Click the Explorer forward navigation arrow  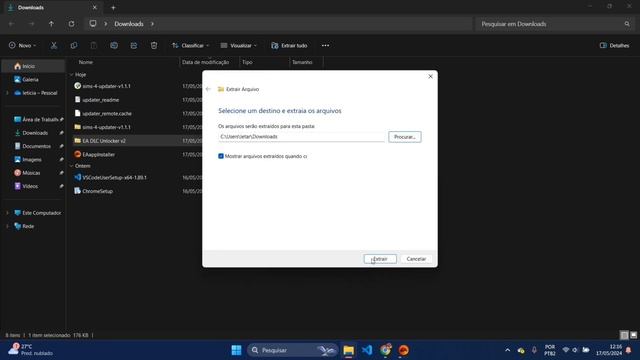(31, 24)
